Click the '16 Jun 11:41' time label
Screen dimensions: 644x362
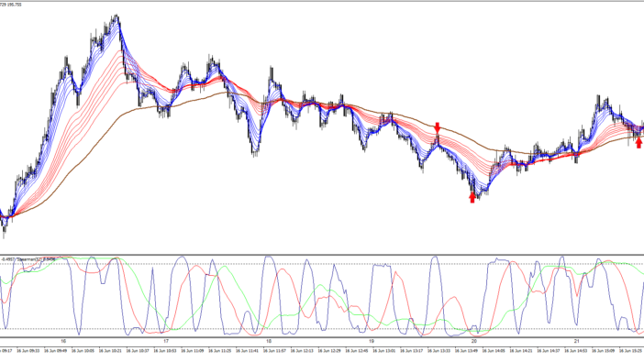point(248,351)
